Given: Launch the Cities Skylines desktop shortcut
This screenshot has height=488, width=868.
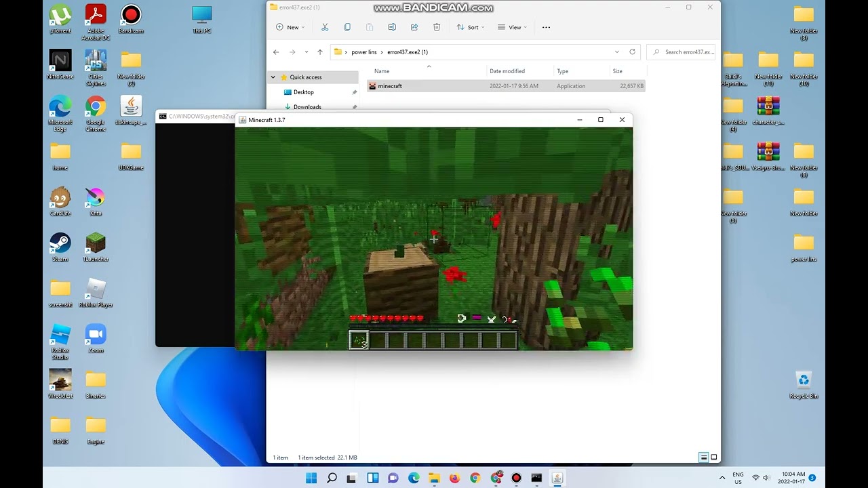Looking at the screenshot, I should coord(96,67).
